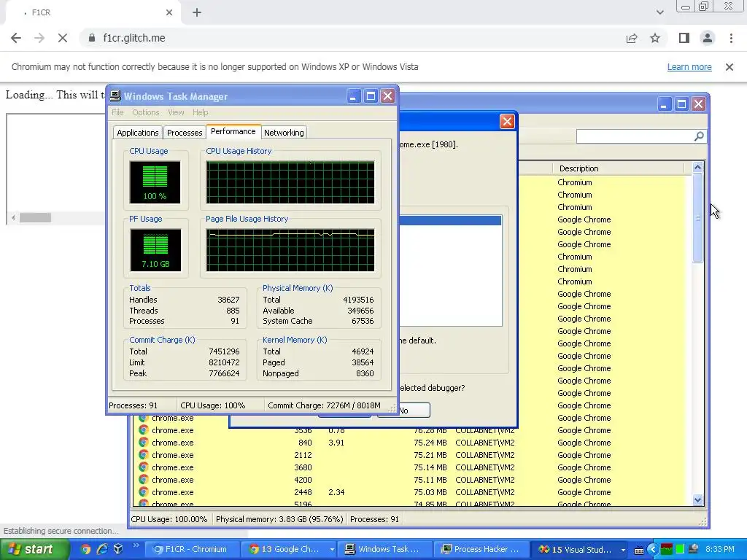This screenshot has height=560, width=747.
Task: Click the green CPU meter tray icon
Action: 680,550
